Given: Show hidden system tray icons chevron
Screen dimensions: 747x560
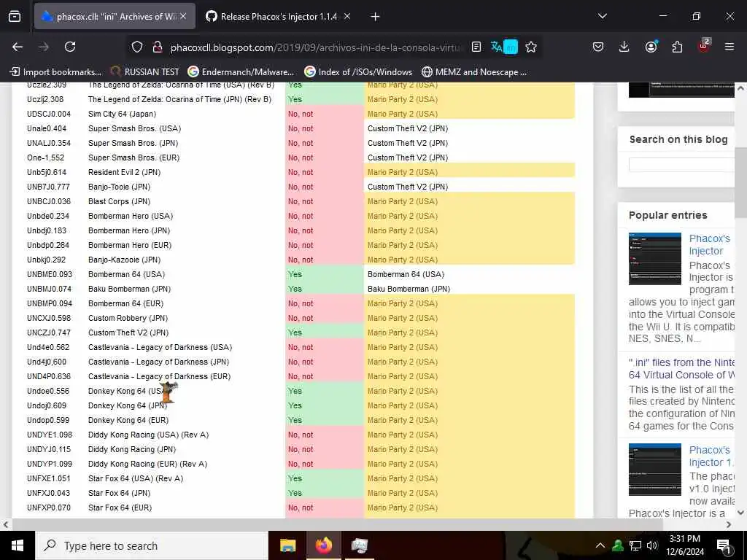Looking at the screenshot, I should point(600,545).
